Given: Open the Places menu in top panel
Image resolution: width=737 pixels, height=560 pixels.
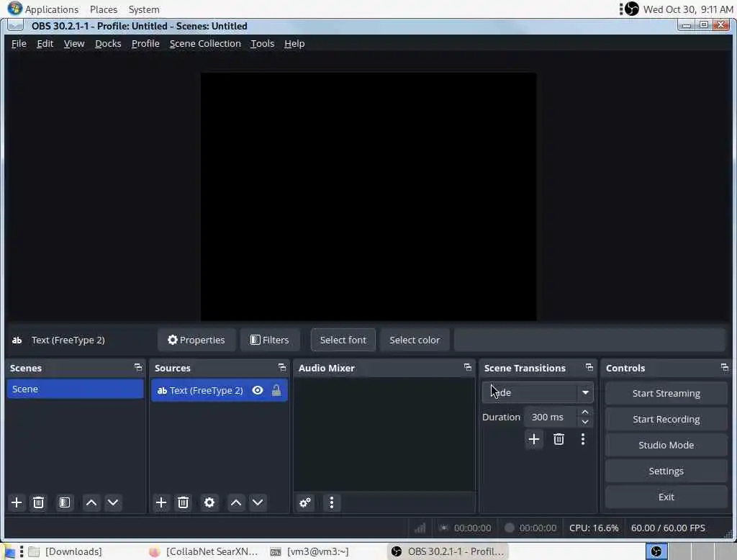Looking at the screenshot, I should point(104,9).
